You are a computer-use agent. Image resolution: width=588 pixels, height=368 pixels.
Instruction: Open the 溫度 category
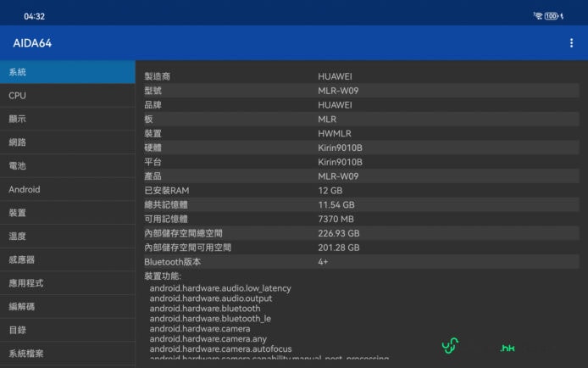[68, 237]
